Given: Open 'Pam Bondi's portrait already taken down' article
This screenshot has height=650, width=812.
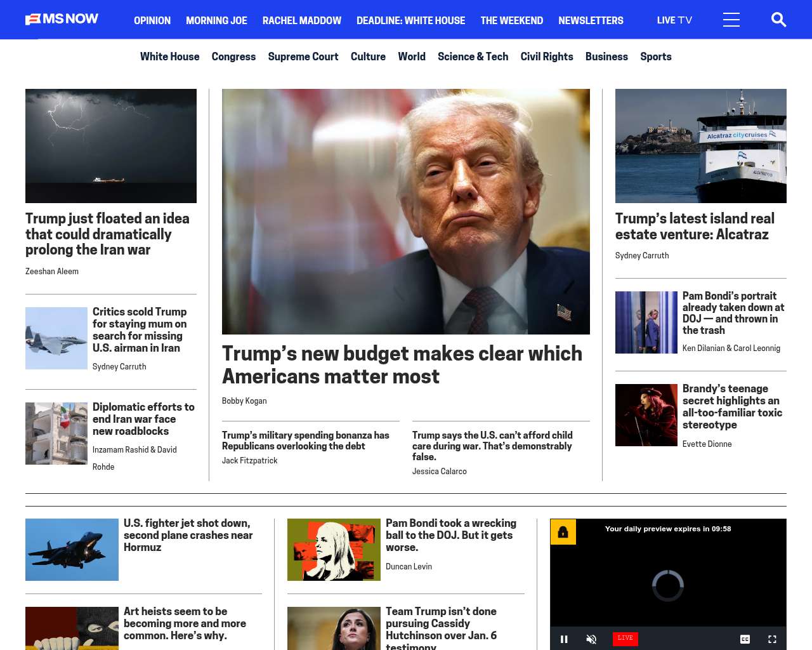Looking at the screenshot, I should pos(733,313).
